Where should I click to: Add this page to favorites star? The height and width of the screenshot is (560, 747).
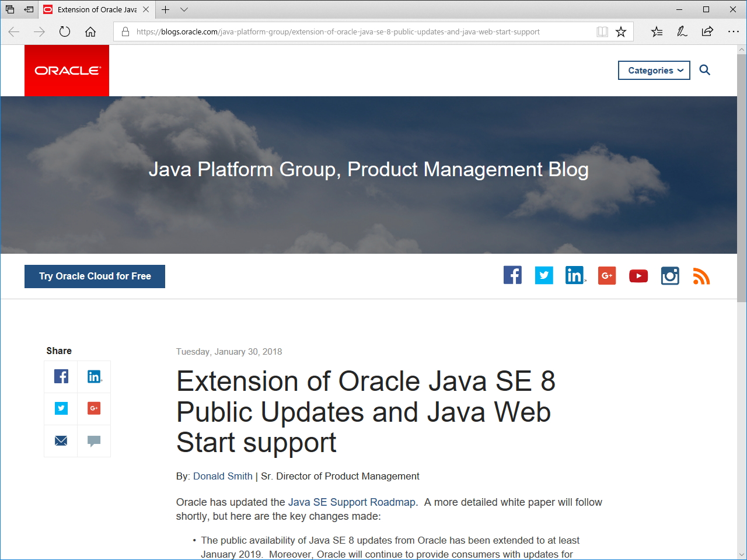coord(620,32)
